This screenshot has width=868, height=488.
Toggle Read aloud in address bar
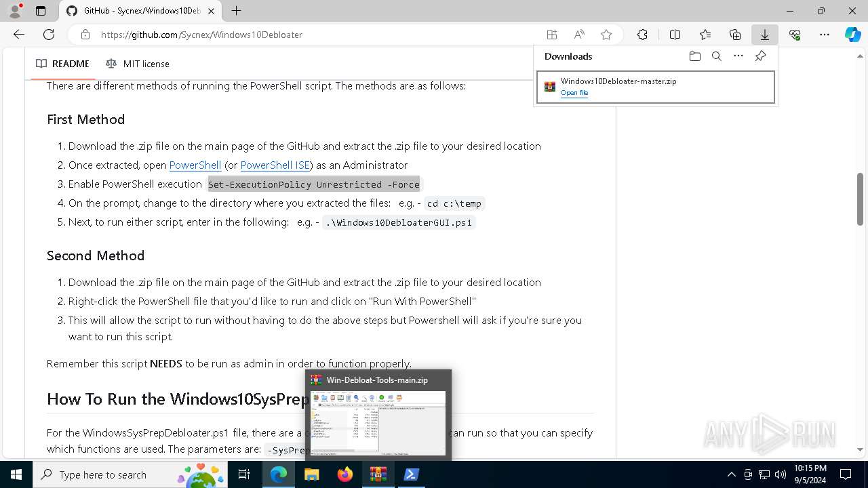click(579, 35)
